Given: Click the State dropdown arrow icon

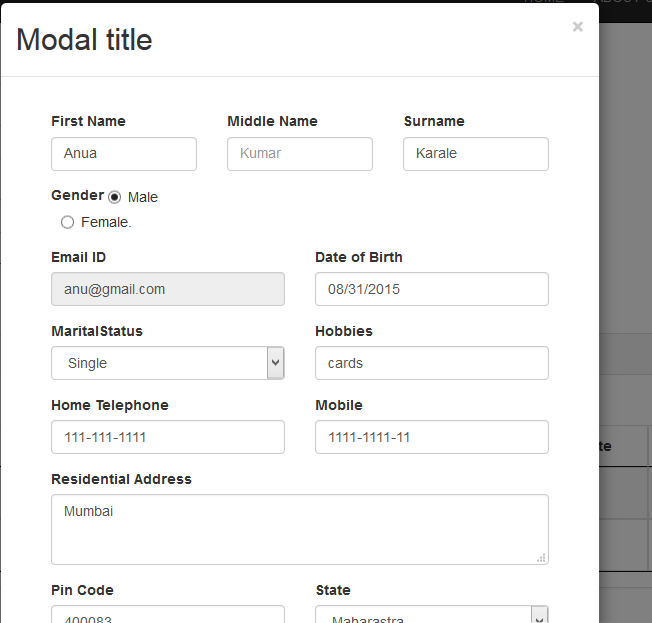Looking at the screenshot, I should click(540, 615).
